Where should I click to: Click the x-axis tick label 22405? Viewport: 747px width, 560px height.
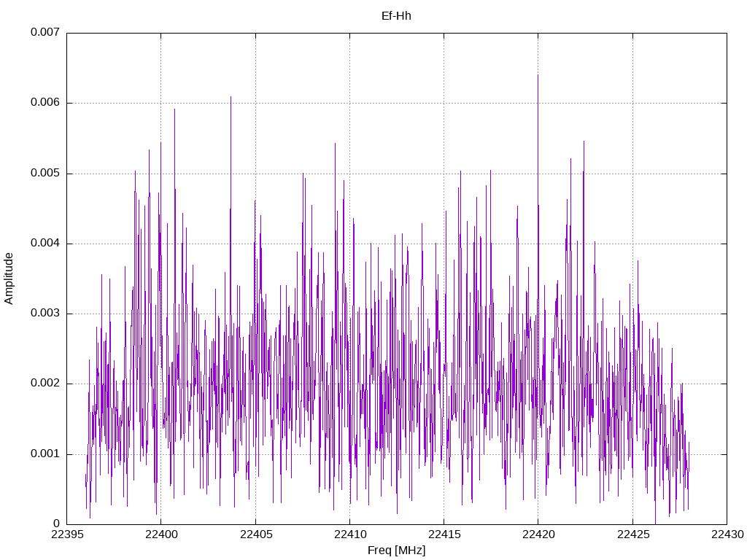coord(256,534)
